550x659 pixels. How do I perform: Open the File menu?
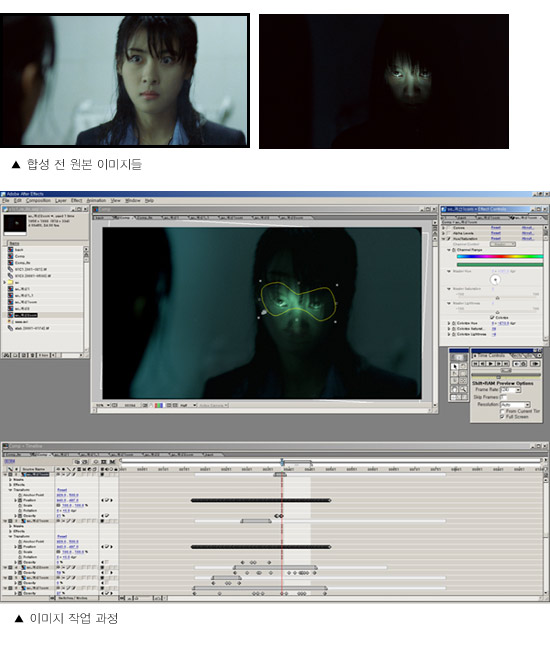click(5, 200)
